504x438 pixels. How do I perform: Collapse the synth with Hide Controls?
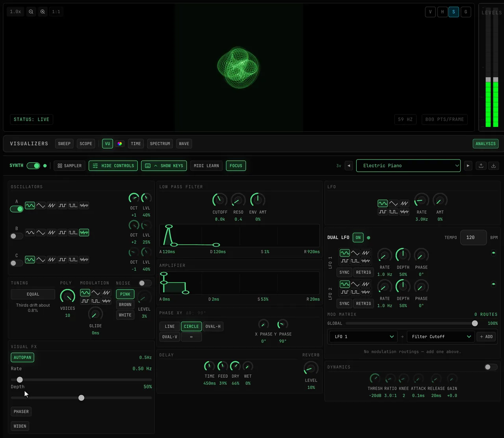113,166
